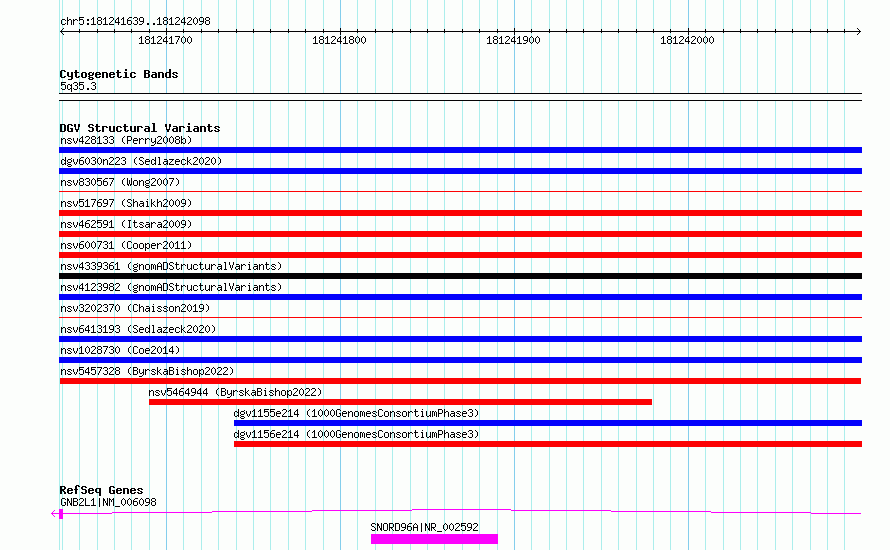This screenshot has width=890, height=550.
Task: Open variant nsv462591 (Itsara2009) label
Action: tap(126, 224)
